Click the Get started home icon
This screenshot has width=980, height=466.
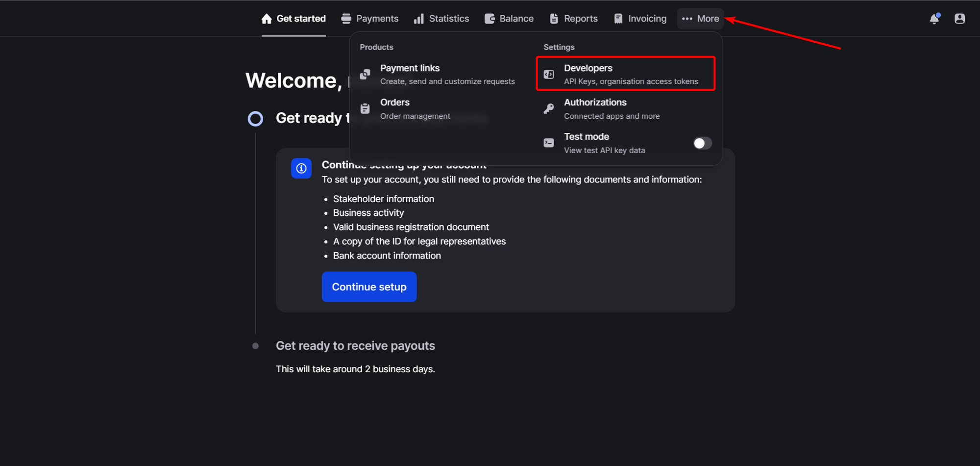266,18
